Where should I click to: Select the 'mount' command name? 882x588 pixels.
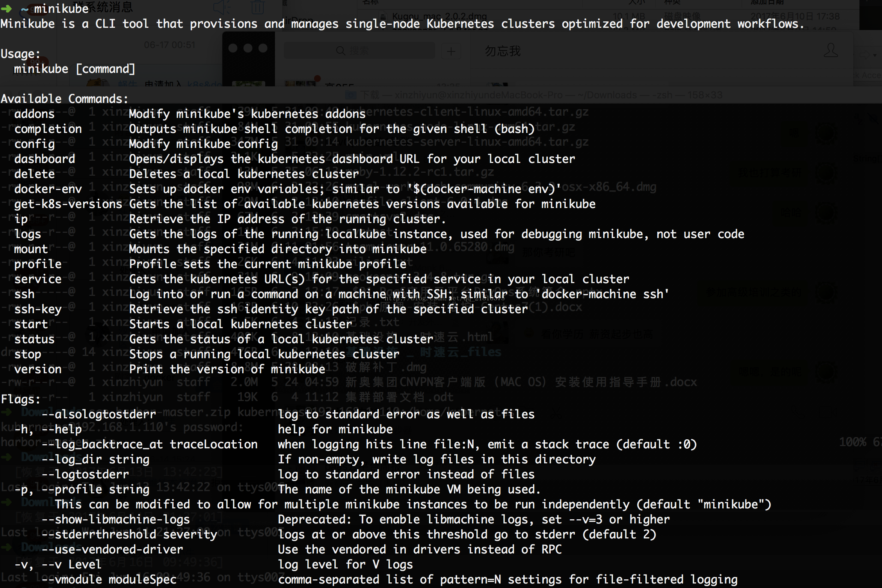tap(31, 249)
